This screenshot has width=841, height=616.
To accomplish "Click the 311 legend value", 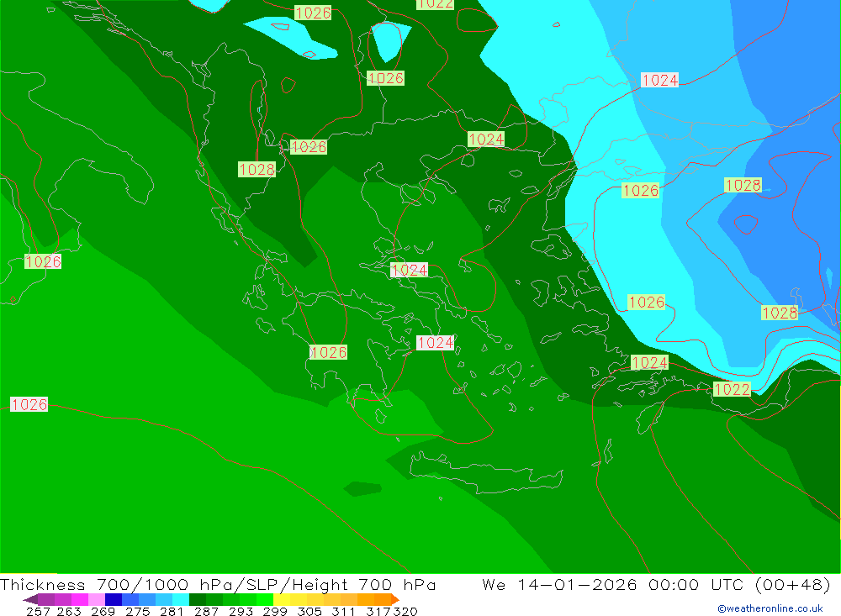I will 343,611.
